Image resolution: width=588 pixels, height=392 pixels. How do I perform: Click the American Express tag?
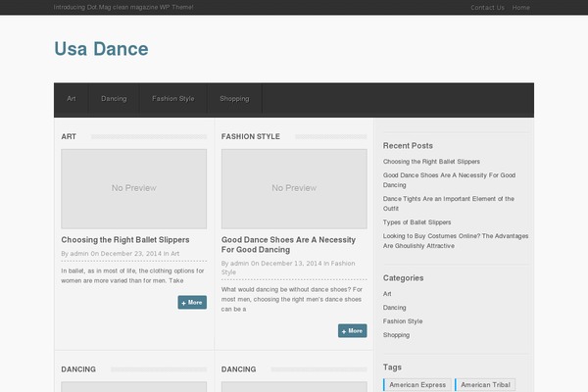(x=417, y=385)
